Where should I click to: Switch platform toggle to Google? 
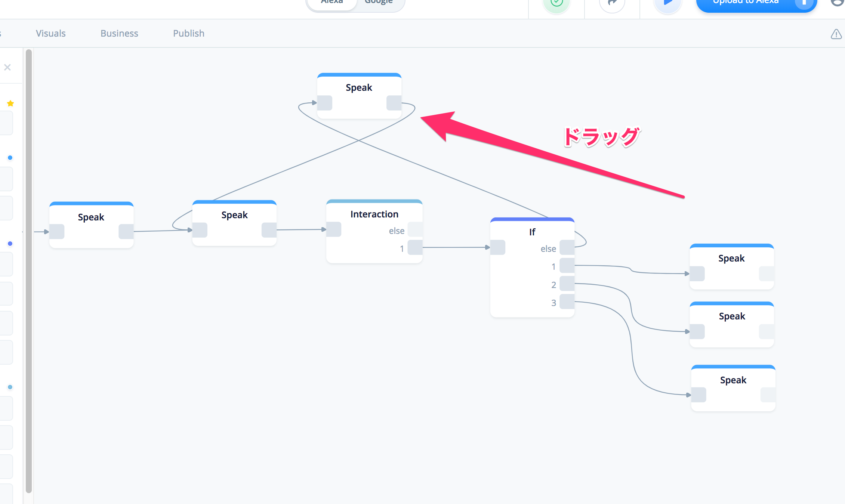pos(379,2)
